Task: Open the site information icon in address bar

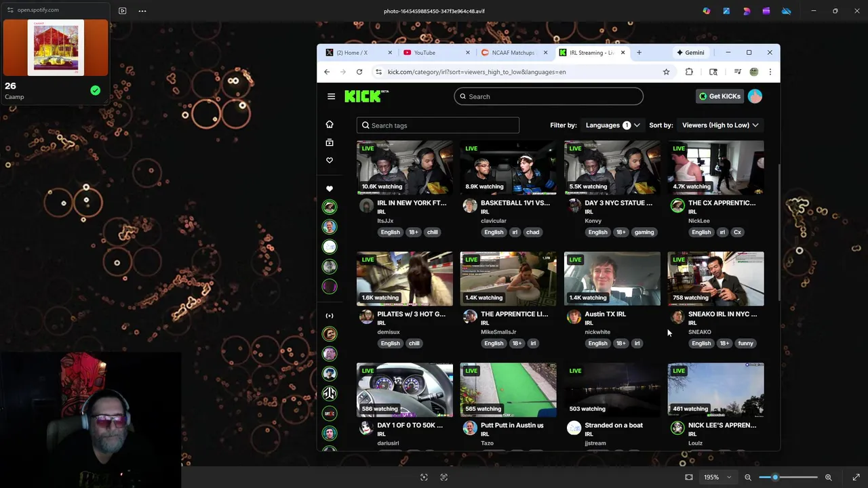Action: 378,72
